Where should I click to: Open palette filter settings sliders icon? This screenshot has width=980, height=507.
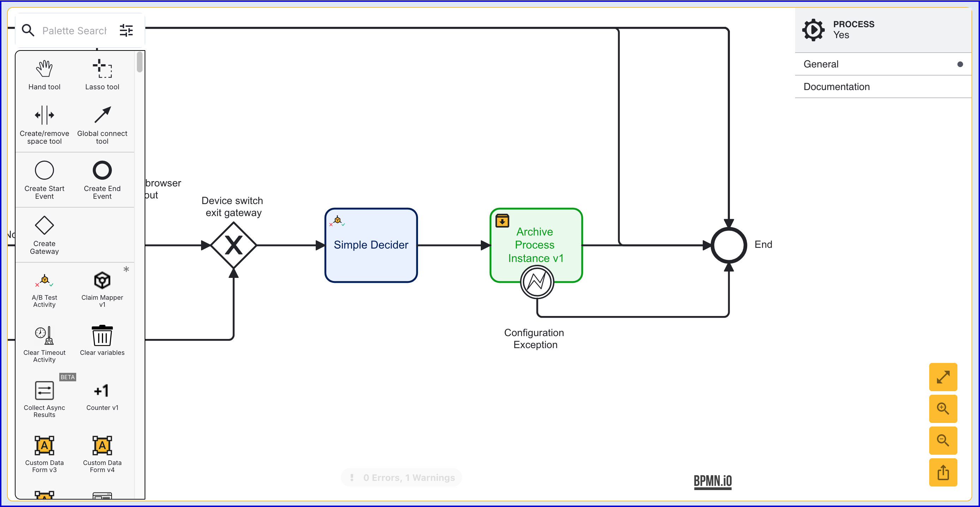(126, 30)
